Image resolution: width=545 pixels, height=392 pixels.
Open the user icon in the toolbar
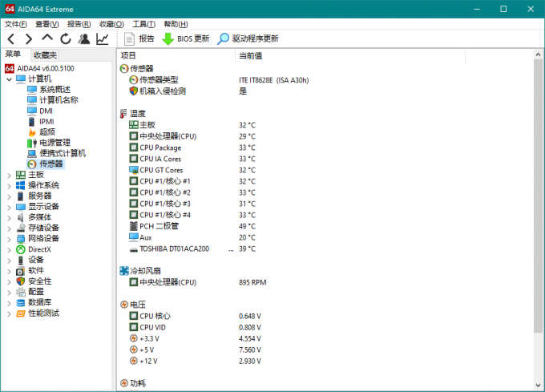pos(84,39)
